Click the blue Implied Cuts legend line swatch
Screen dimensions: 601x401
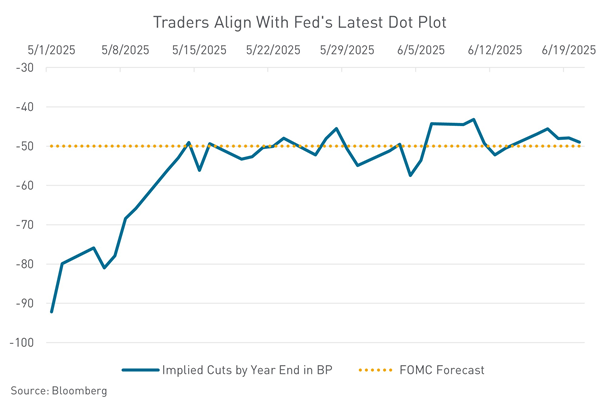(x=140, y=370)
